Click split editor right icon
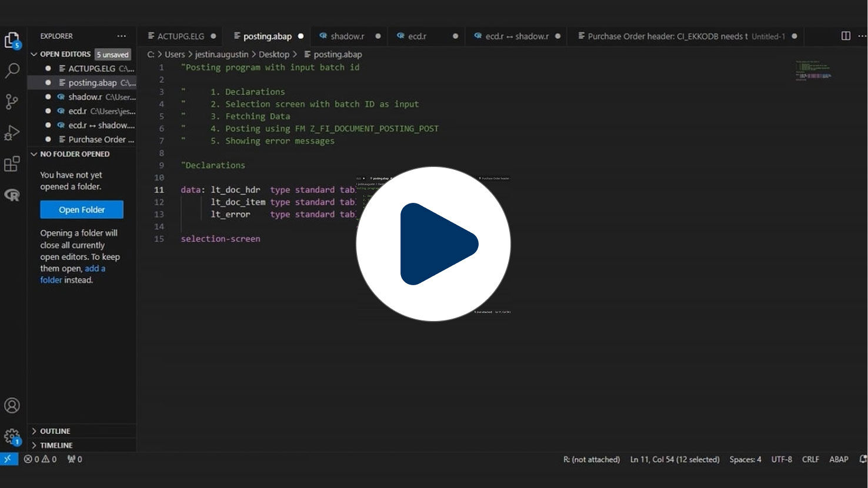Screen dimensions: 868x488 pos(846,36)
